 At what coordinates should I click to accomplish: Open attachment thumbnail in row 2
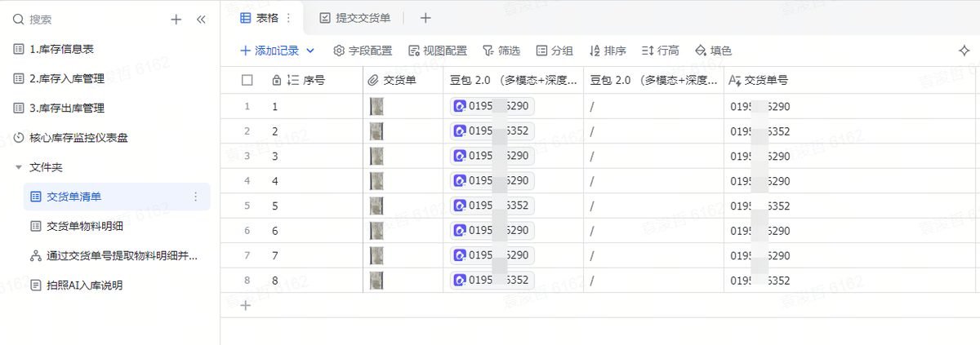(x=376, y=131)
